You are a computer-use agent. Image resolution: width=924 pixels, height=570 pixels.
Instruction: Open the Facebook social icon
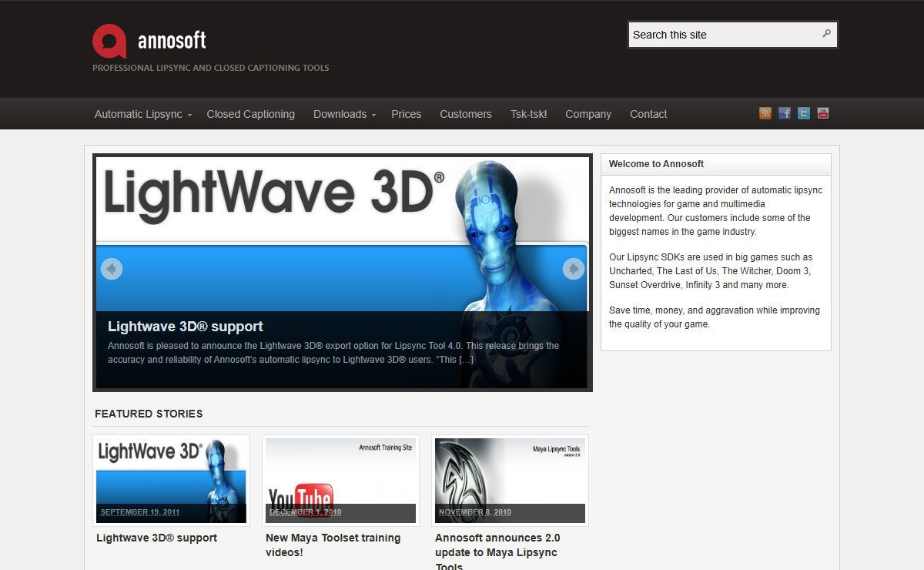pos(785,113)
